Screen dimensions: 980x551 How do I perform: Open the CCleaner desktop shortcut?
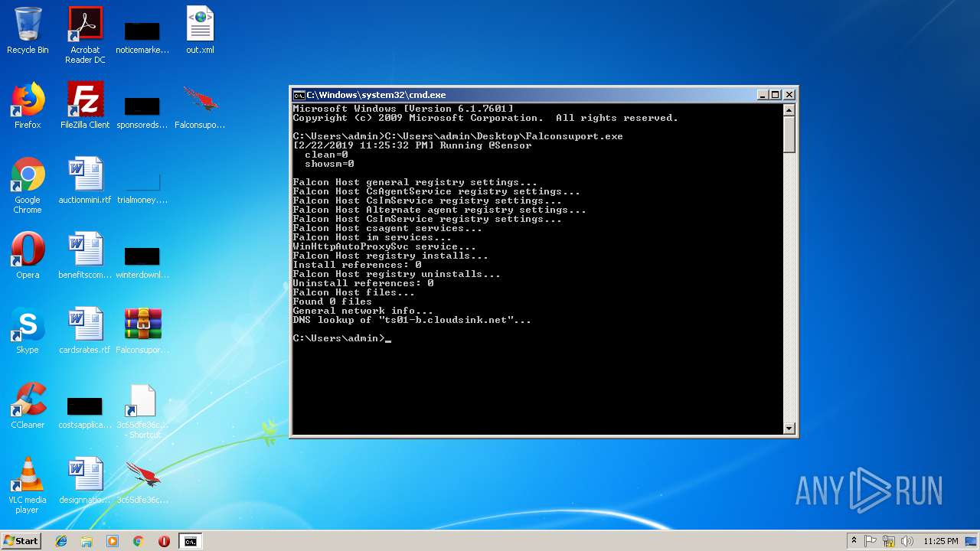(28, 406)
